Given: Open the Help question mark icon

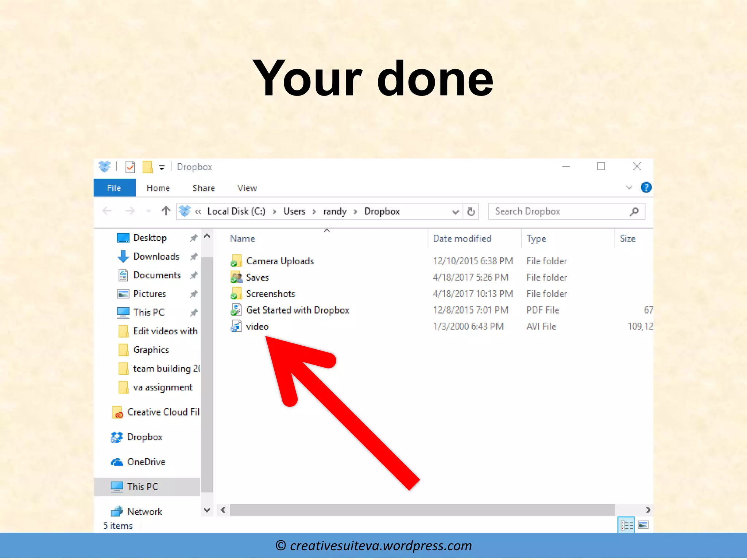Looking at the screenshot, I should pyautogui.click(x=646, y=187).
